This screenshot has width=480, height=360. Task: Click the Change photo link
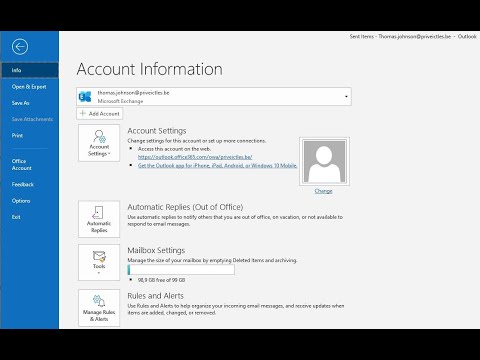(323, 191)
